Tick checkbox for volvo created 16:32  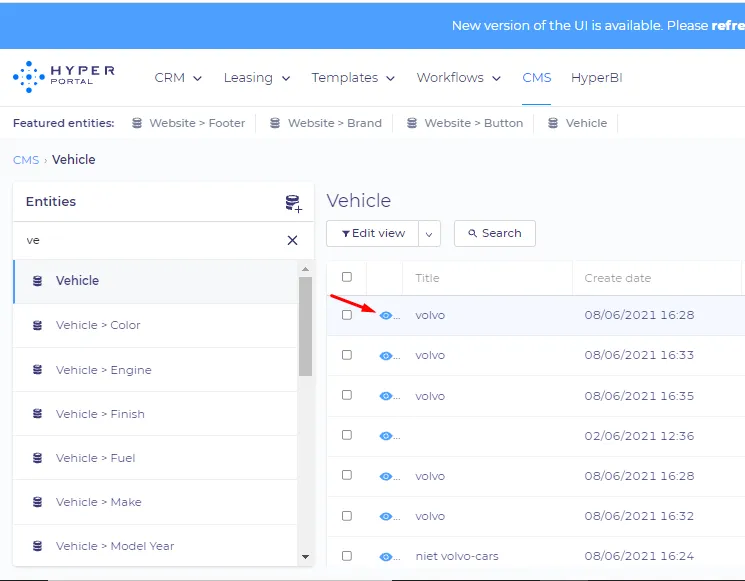click(347, 516)
